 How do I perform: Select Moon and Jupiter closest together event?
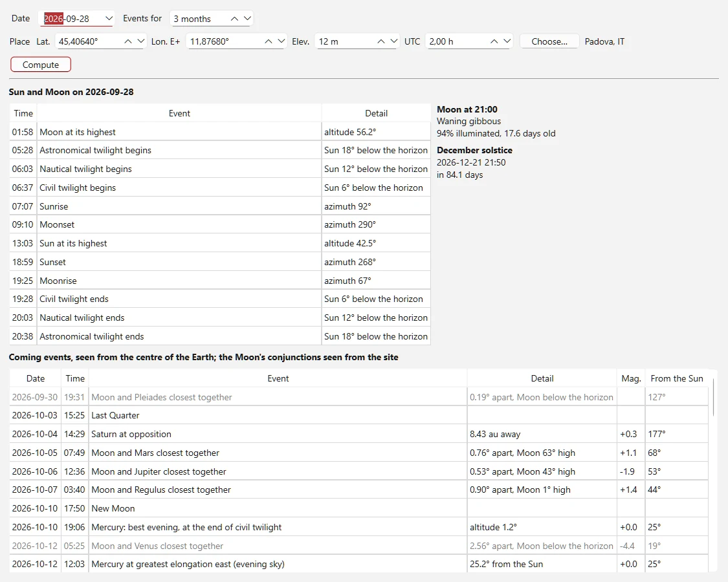(359, 471)
